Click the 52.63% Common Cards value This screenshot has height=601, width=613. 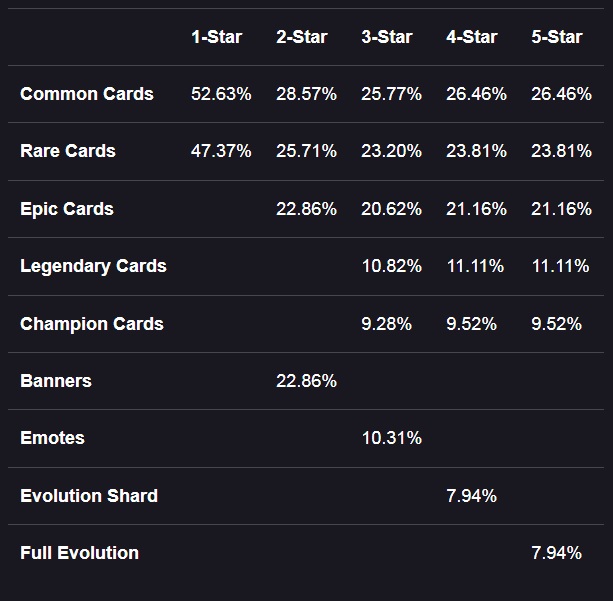(221, 94)
